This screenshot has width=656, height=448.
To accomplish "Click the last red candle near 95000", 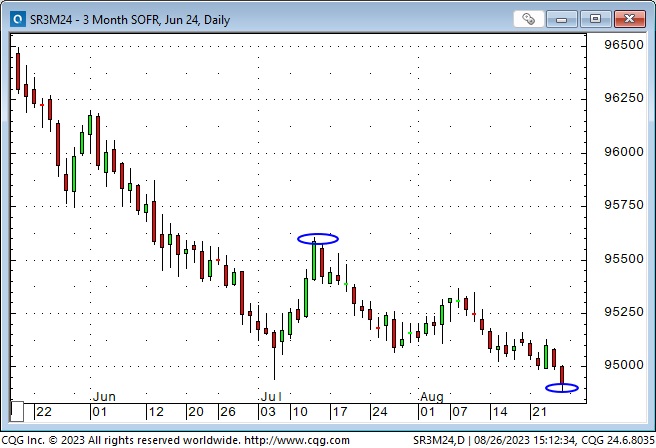I will 562,378.
